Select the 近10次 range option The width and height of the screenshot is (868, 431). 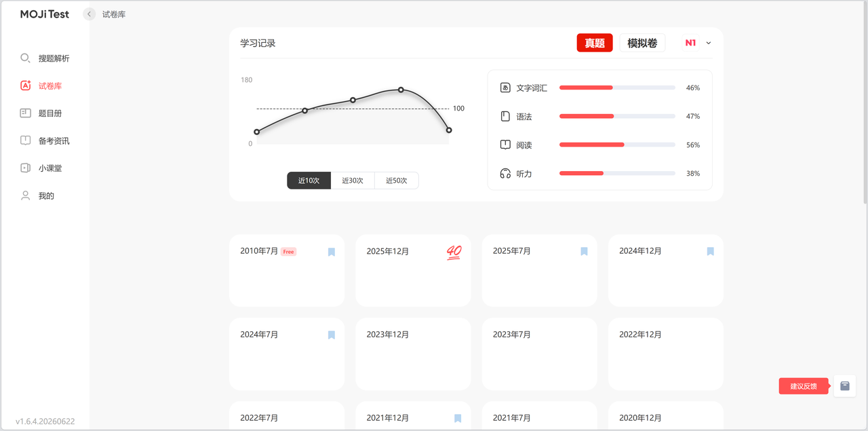[x=309, y=181]
